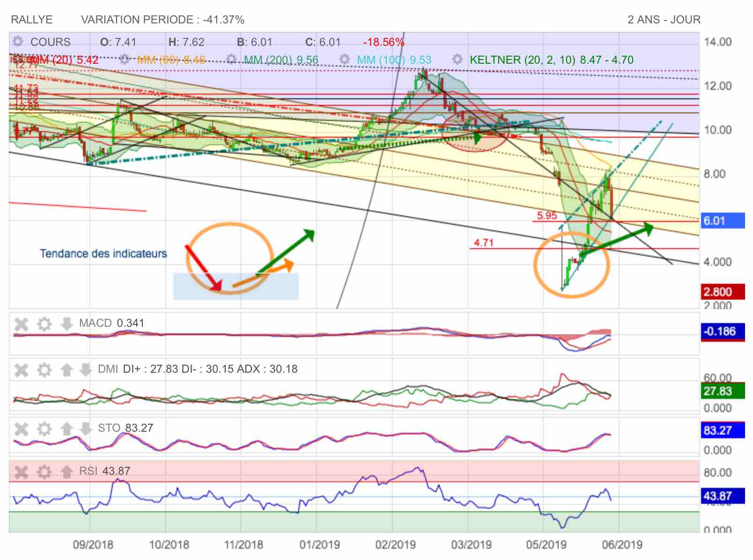The height and width of the screenshot is (560, 753).
Task: Click the red 2.800 price tag
Action: [723, 292]
